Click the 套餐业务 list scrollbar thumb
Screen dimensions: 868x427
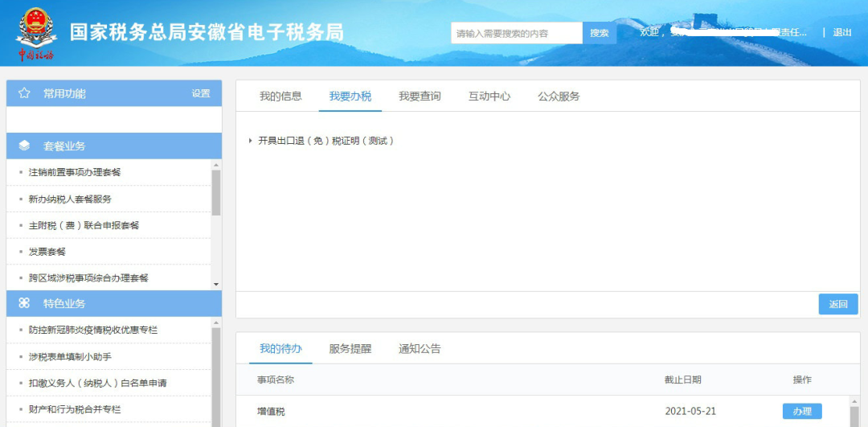(x=216, y=192)
